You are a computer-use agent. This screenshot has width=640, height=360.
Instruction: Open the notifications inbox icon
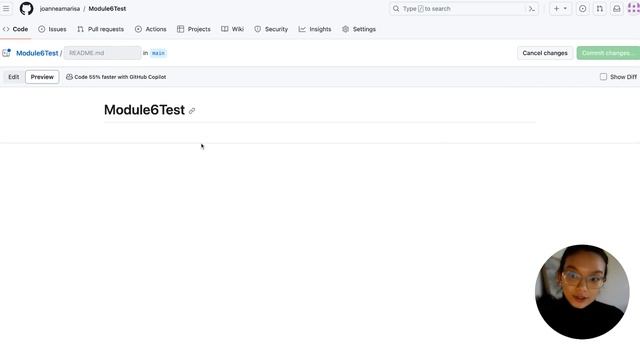coord(617,9)
